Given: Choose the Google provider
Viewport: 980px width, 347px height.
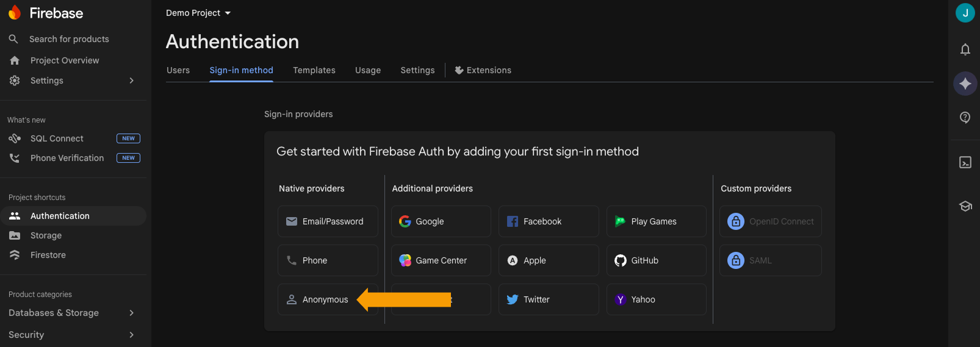Looking at the screenshot, I should coord(441,221).
